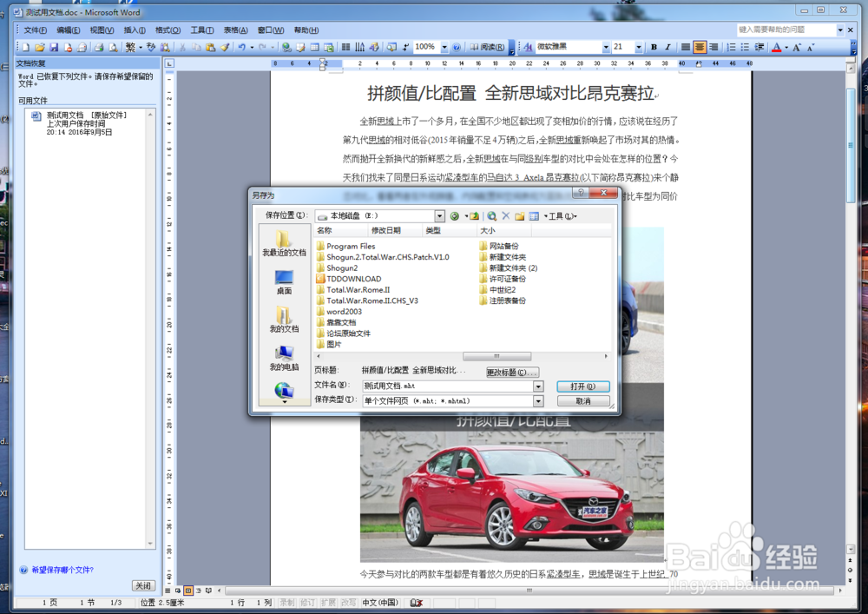Select the Program Files folder
Viewport: 868px width, 614px height.
tap(345, 246)
